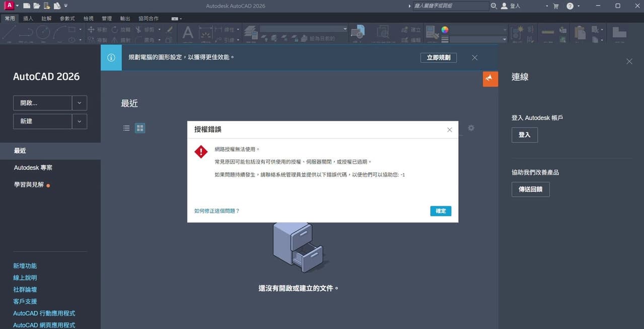644x329 pixels.
Task: Click the 登入 account label in title bar
Action: pyautogui.click(x=515, y=6)
